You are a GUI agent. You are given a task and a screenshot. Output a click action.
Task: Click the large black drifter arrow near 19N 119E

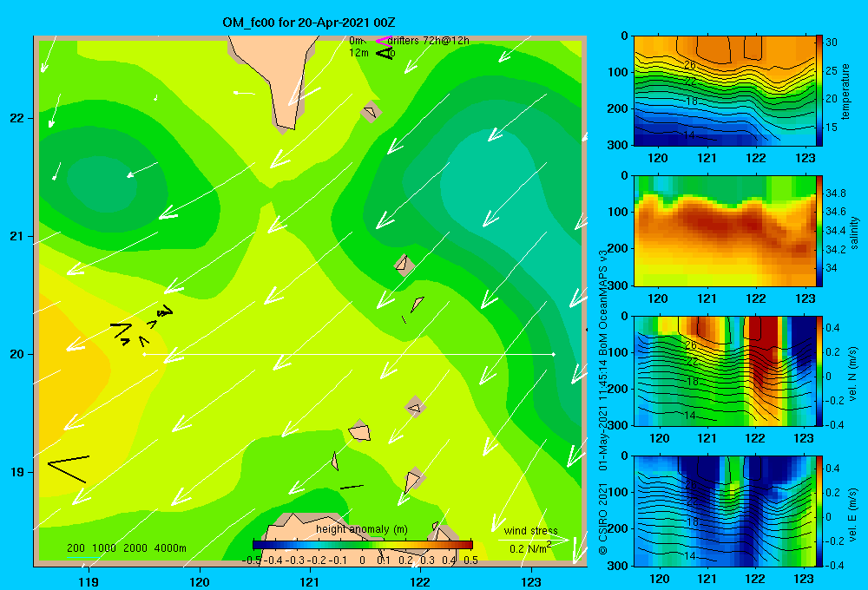pos(69,469)
